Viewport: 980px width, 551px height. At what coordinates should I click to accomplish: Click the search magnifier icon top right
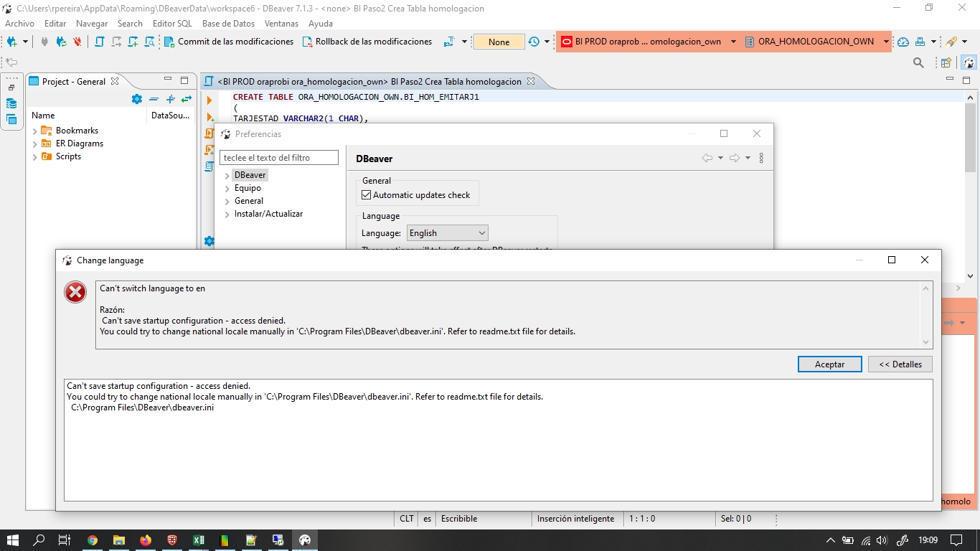[918, 62]
